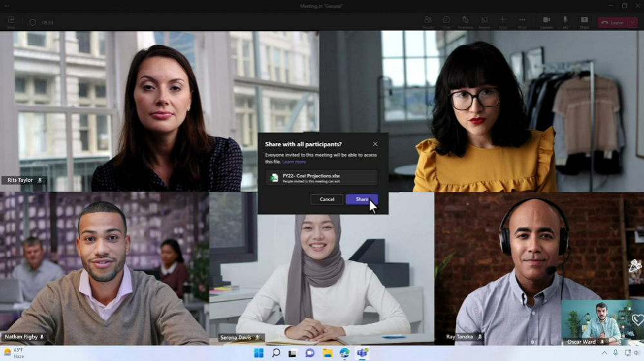Image resolution: width=644 pixels, height=361 pixels.
Task: Open breakout Rooms
Action: [484, 22]
